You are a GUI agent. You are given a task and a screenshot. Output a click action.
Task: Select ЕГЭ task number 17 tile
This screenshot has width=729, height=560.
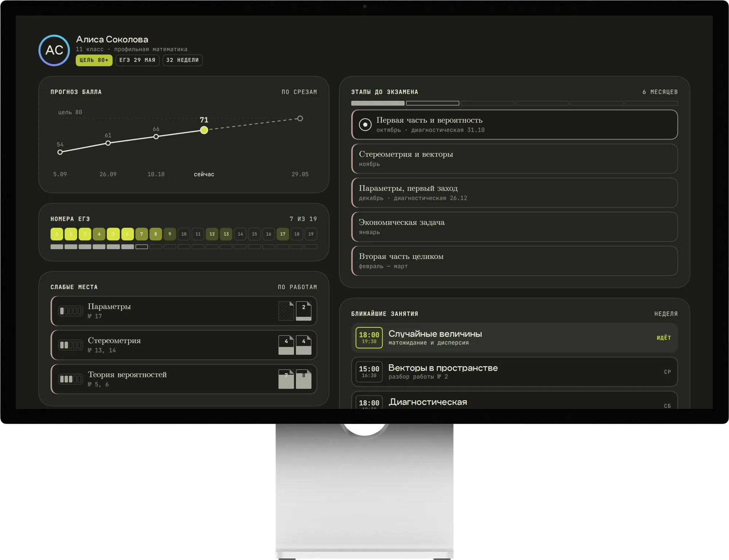coord(283,234)
